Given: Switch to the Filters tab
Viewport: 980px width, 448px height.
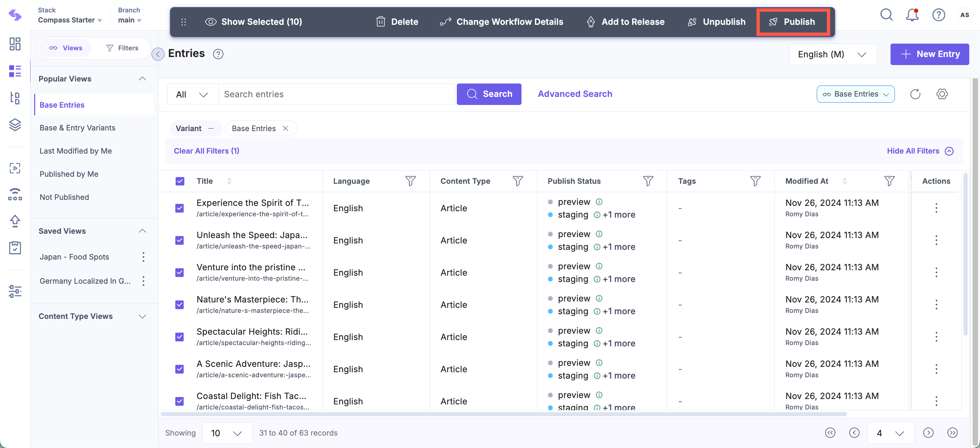Looking at the screenshot, I should click(x=122, y=48).
